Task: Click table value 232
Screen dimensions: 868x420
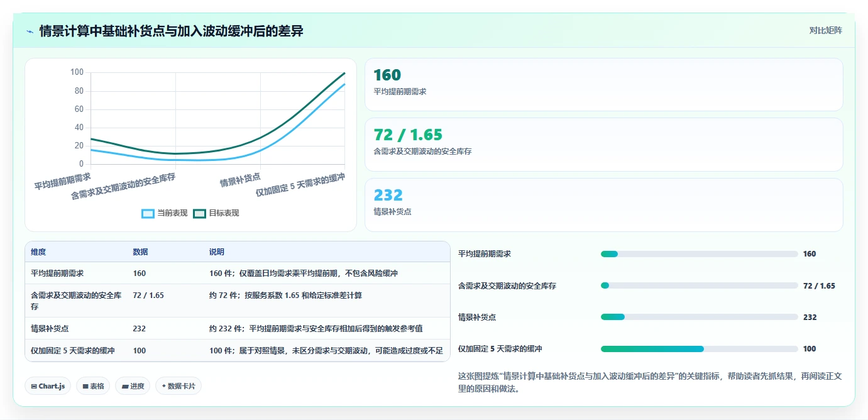Action: pos(140,328)
